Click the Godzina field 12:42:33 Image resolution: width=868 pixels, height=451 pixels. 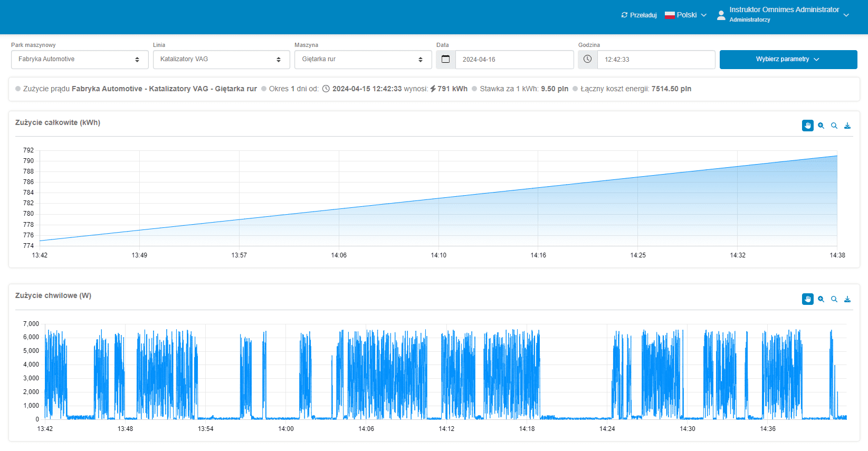point(656,60)
